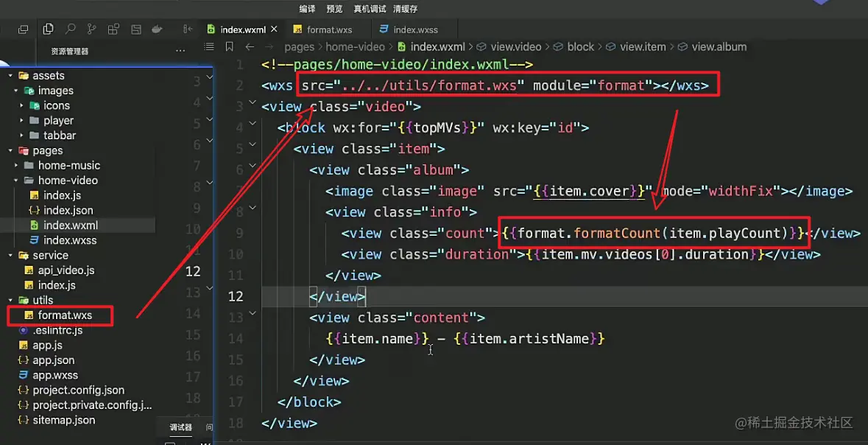Go forward with the right arrow
This screenshot has width=868, height=445.
click(269, 47)
